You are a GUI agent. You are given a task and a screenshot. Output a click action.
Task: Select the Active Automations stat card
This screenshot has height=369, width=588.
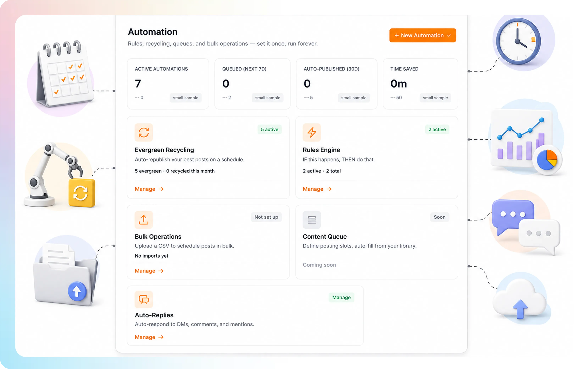pos(168,84)
